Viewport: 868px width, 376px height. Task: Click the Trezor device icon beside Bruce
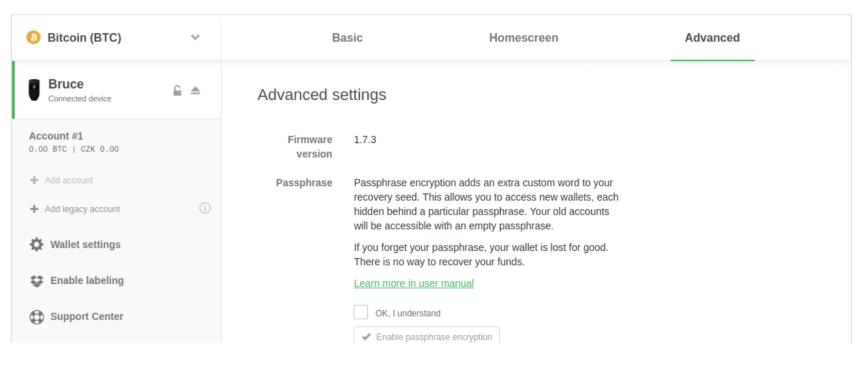coord(34,90)
